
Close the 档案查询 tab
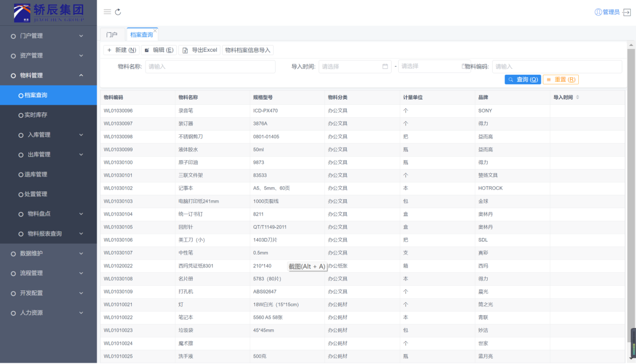155,30
